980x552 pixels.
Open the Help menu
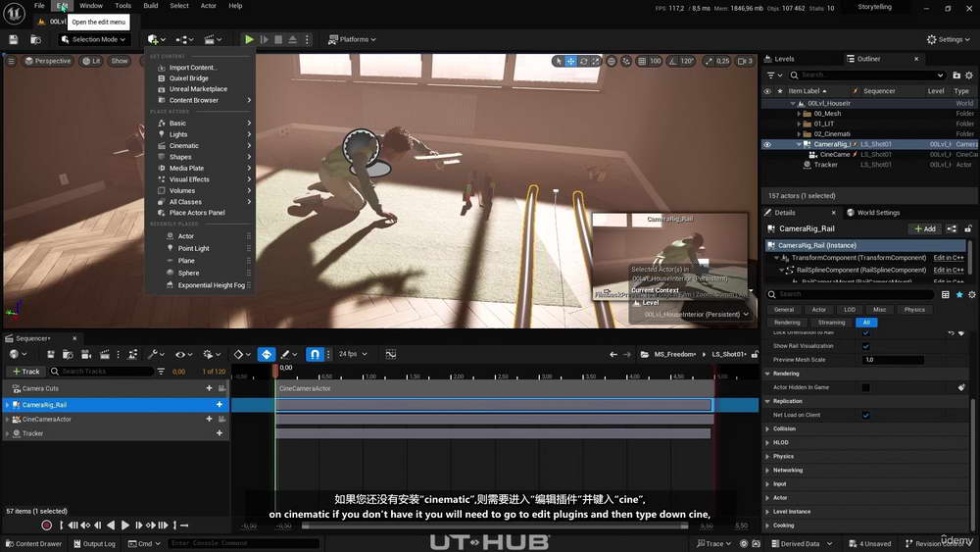pyautogui.click(x=235, y=6)
